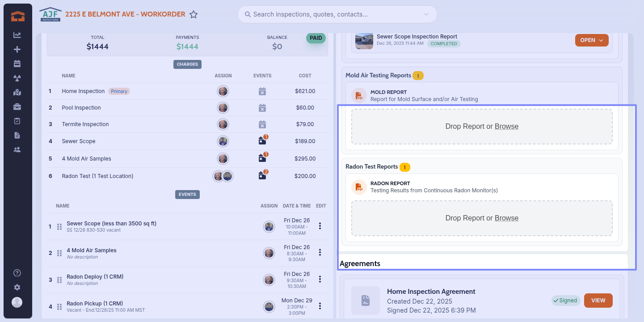Open the map icon in sidebar
Viewport: 644px width, 322px height.
click(x=17, y=93)
